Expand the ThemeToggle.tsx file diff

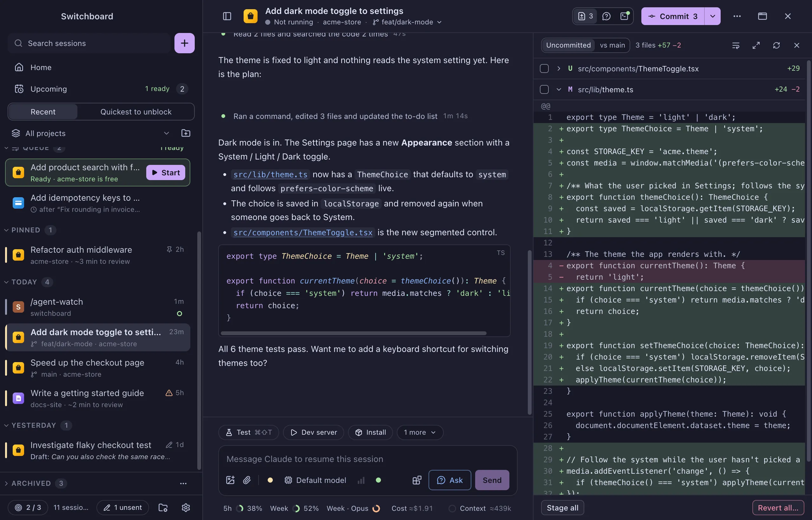click(559, 68)
